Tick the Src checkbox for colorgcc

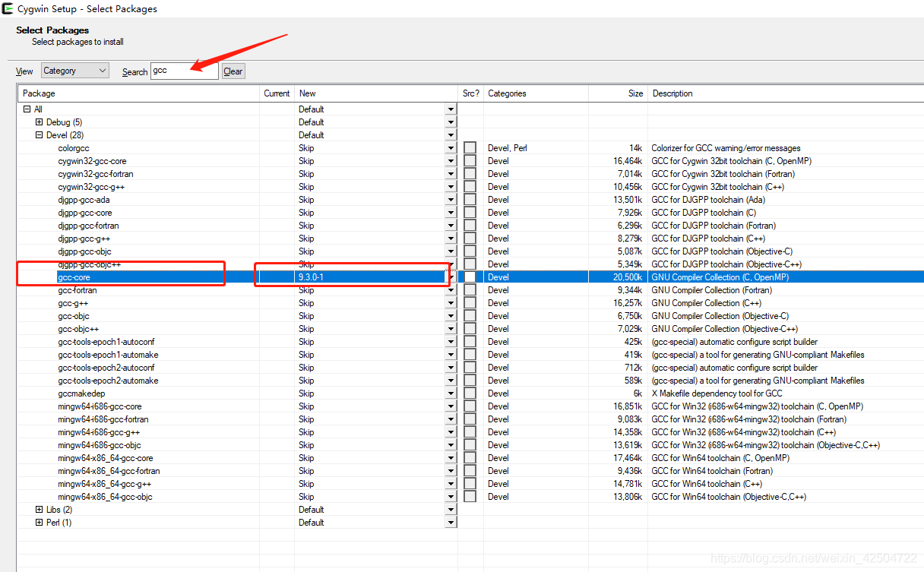click(470, 148)
